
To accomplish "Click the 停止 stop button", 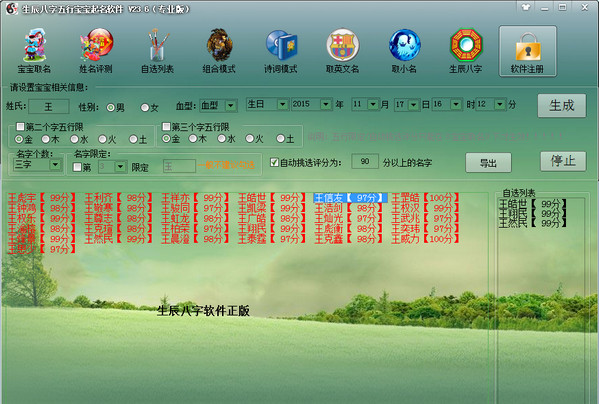I will [563, 161].
